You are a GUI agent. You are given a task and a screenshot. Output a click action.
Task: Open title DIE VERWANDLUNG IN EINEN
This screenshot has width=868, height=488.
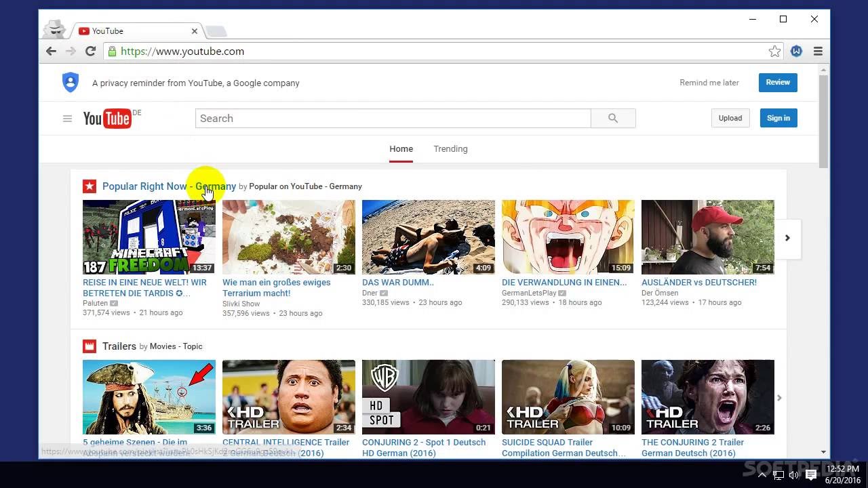(x=564, y=283)
